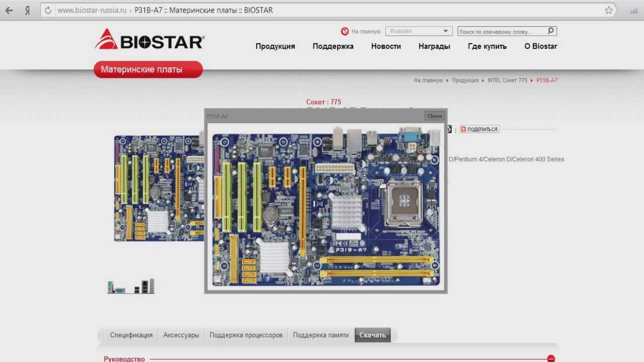Click breadcrumb На главную
The image size is (644, 362).
(x=428, y=80)
